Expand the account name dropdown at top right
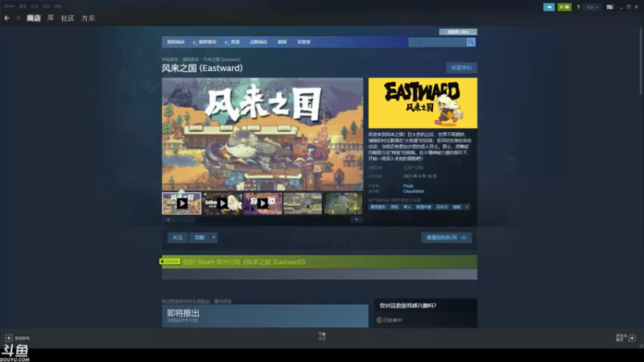Image resolution: width=644 pixels, height=362 pixels. [592, 7]
